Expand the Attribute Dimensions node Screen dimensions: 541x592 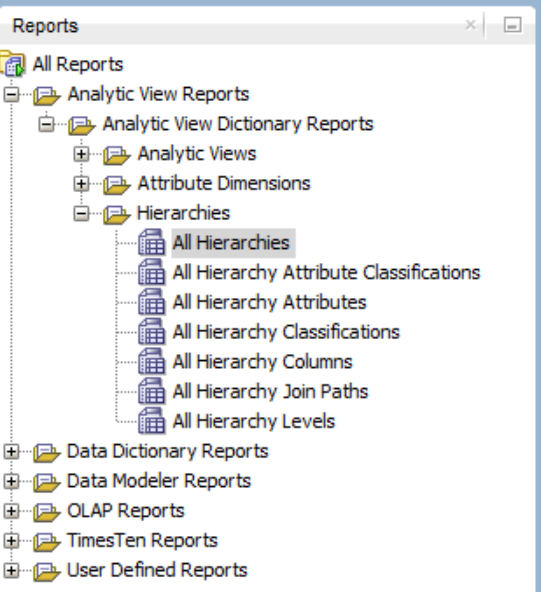(x=81, y=184)
